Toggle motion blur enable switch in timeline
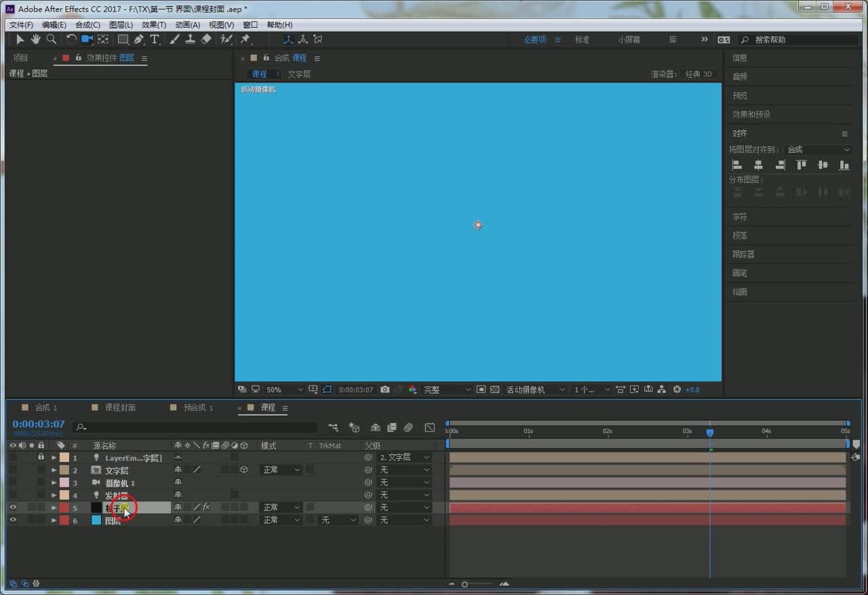This screenshot has height=595, width=868. 408,428
